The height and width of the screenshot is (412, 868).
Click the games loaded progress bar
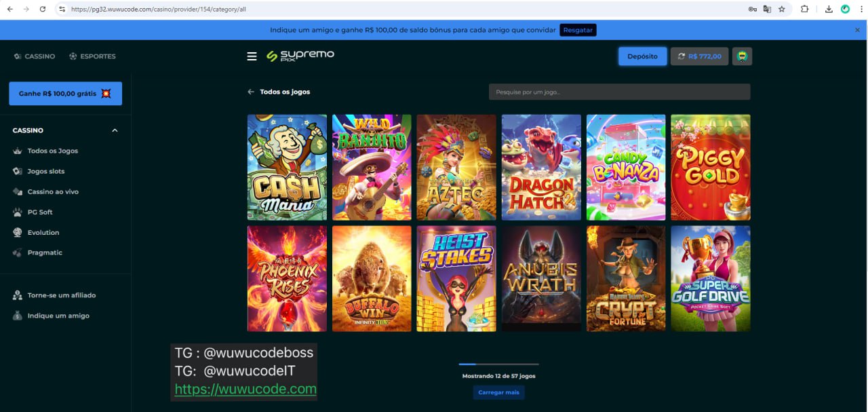click(498, 364)
